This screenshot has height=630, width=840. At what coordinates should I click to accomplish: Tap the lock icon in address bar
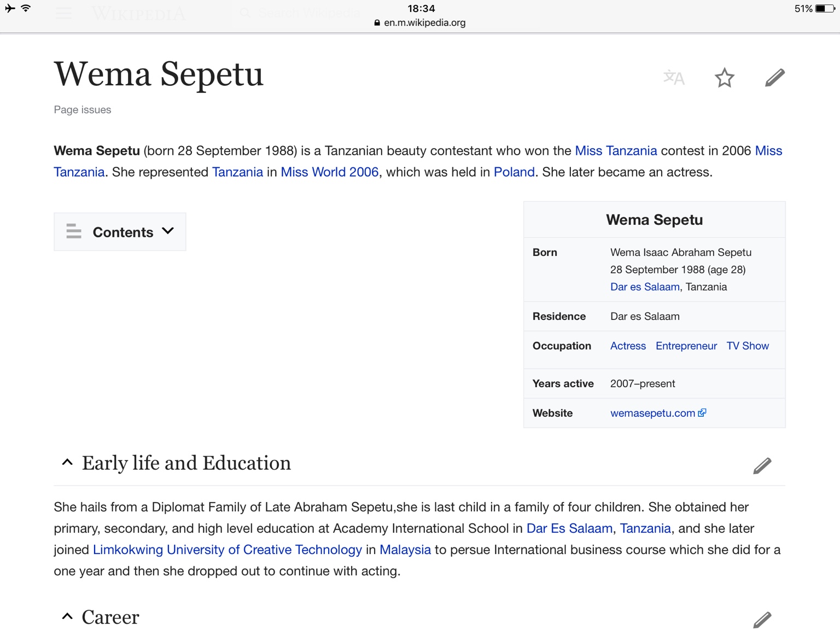(377, 23)
